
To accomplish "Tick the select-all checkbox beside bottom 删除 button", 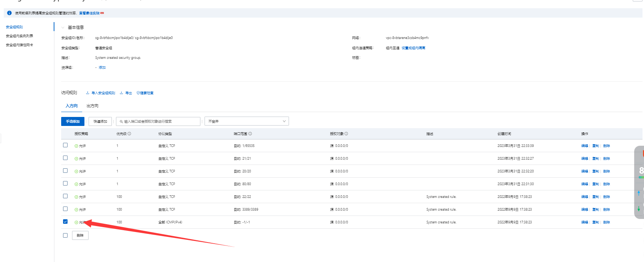I will 65,235.
